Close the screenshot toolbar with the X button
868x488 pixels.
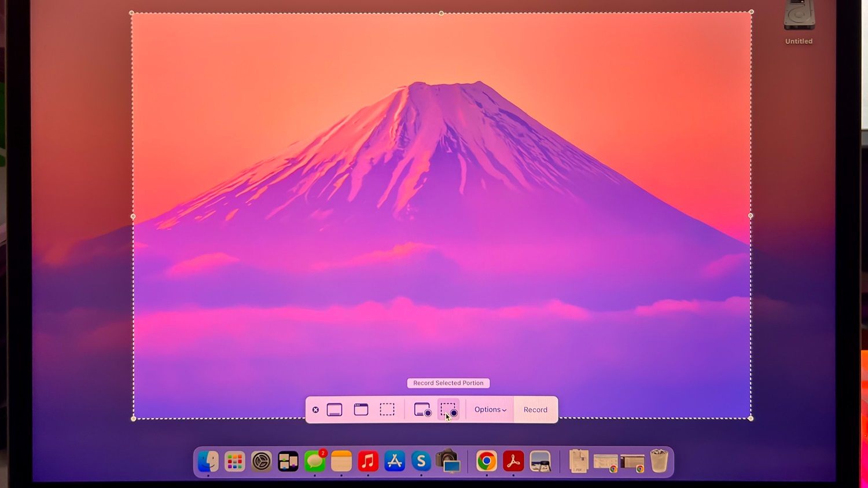pyautogui.click(x=315, y=410)
